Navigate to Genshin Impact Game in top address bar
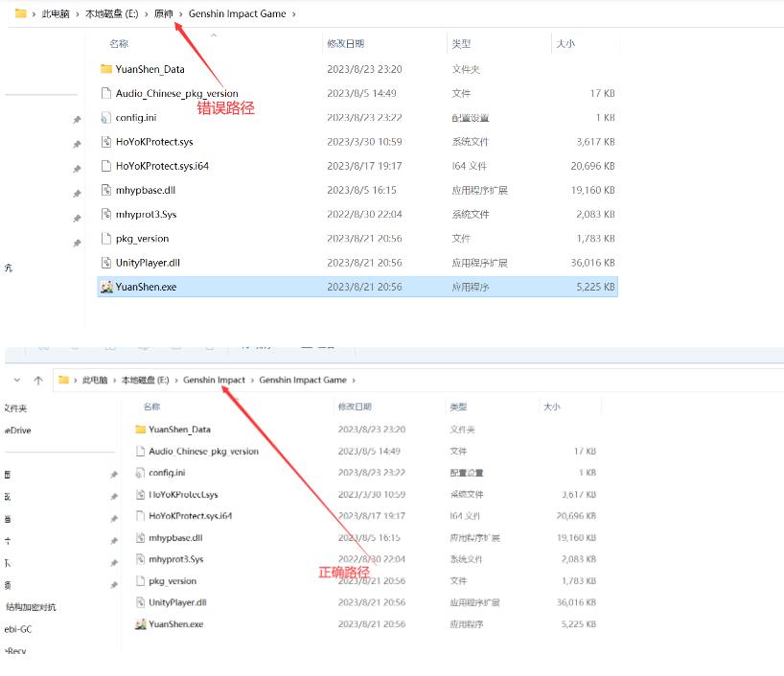This screenshot has height=676, width=784. pyautogui.click(x=238, y=14)
